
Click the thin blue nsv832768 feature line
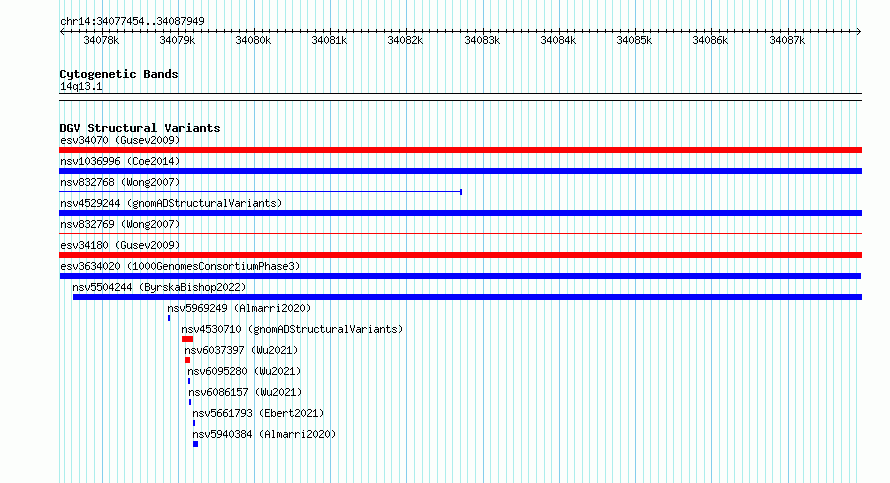click(261, 192)
